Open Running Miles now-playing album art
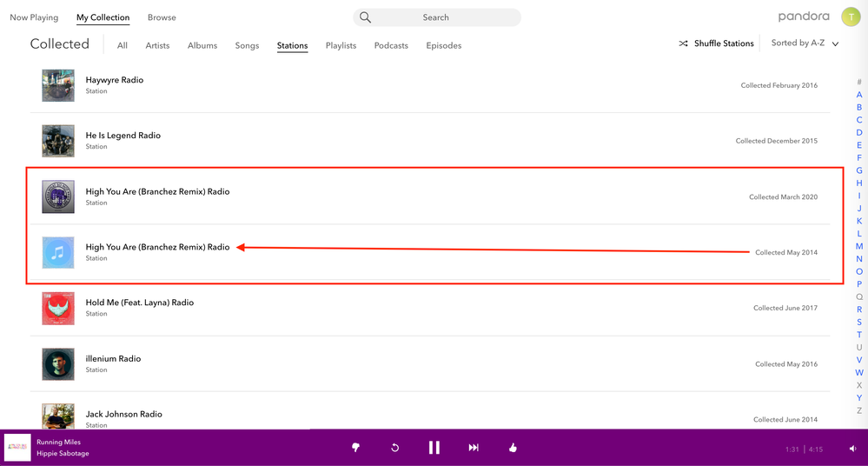This screenshot has width=868, height=466. (17, 448)
